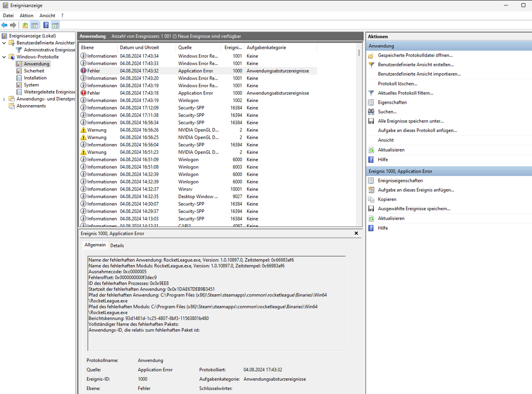Select System log in tree
The image size is (532, 394).
tap(31, 85)
